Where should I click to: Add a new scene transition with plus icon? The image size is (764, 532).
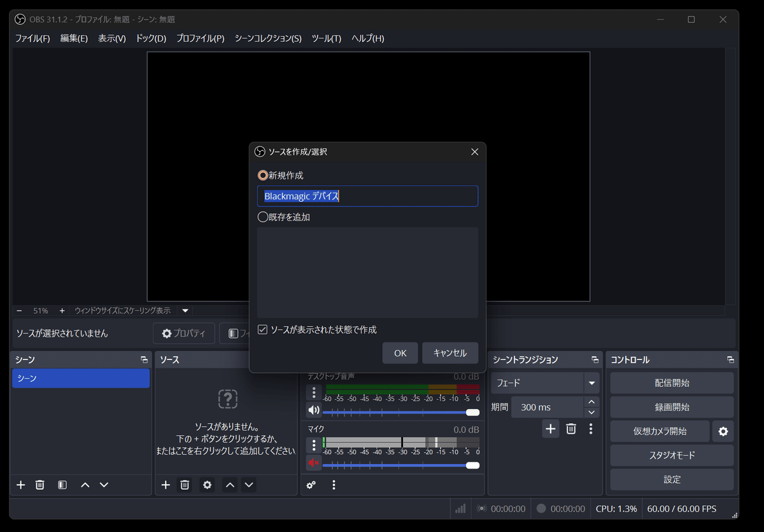pyautogui.click(x=550, y=429)
